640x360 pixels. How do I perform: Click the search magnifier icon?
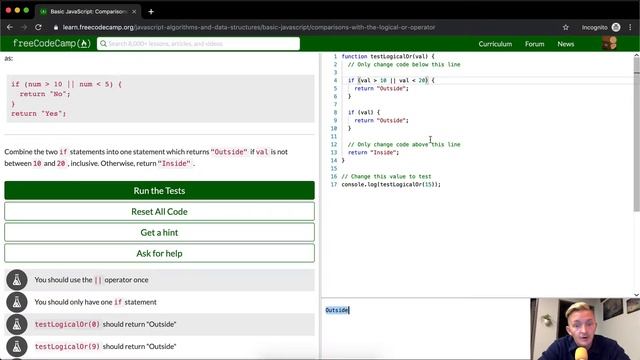(103, 44)
